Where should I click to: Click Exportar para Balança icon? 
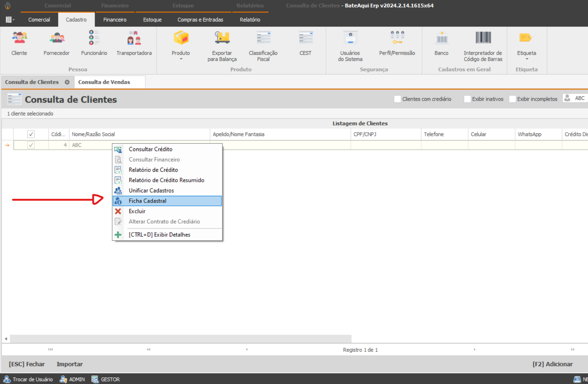222,38
